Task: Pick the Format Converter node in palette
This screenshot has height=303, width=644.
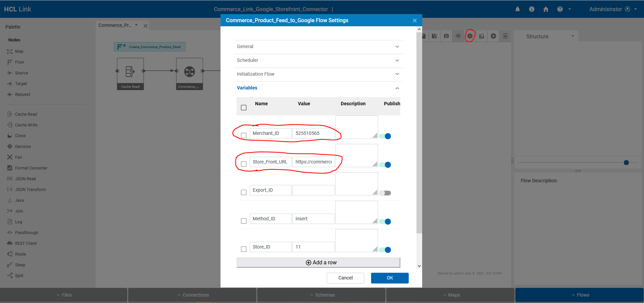Action: pyautogui.click(x=27, y=168)
